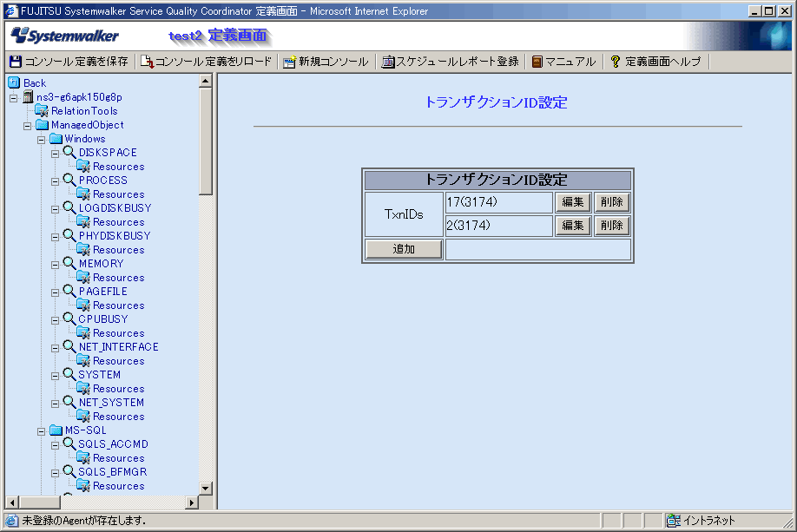Open 定義画面ヘルプ toolbar item
The width and height of the screenshot is (797, 532).
coord(655,62)
